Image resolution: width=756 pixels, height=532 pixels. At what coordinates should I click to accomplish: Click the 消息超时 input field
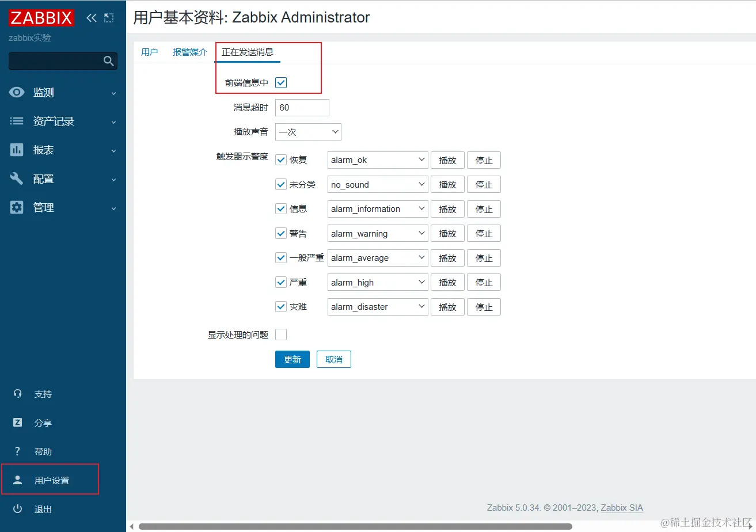pyautogui.click(x=302, y=108)
